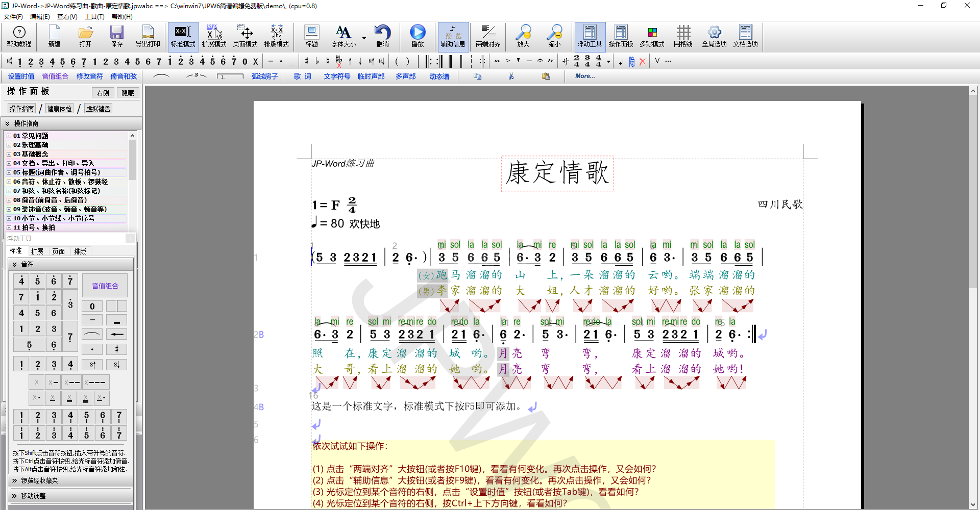Screen dimensions: 980x510
Task: Click the fermata symbol icon
Action: (x=540, y=61)
